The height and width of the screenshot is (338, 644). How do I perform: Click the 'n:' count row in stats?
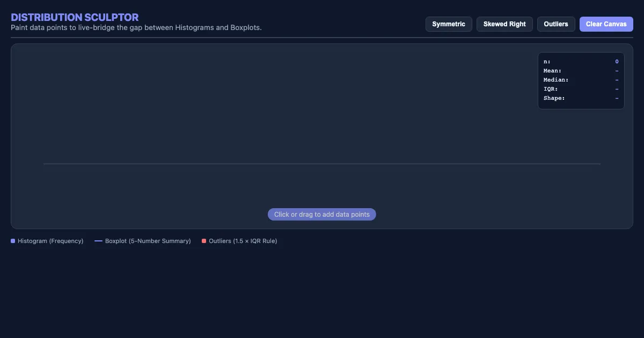(x=581, y=62)
